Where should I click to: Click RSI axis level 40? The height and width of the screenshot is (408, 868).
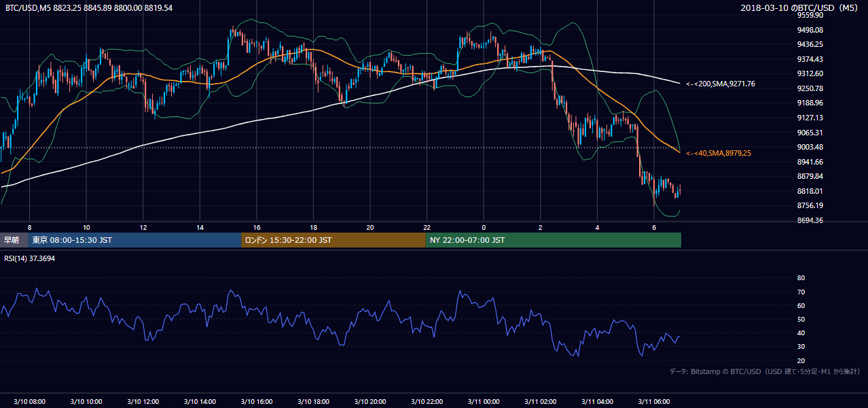pos(801,333)
